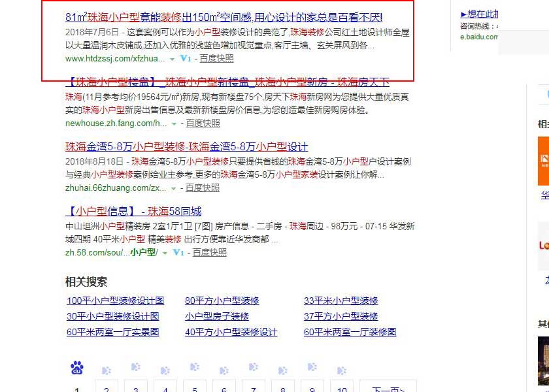Open 百度快照 for the newhouse.zh.fang.com result
Image resolution: width=549 pixels, height=392 pixels.
click(203, 123)
